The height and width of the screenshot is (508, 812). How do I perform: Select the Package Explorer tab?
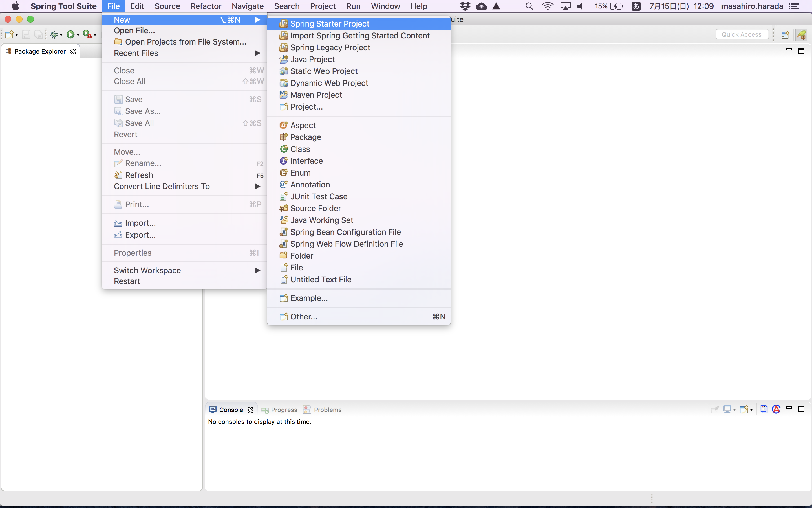40,51
